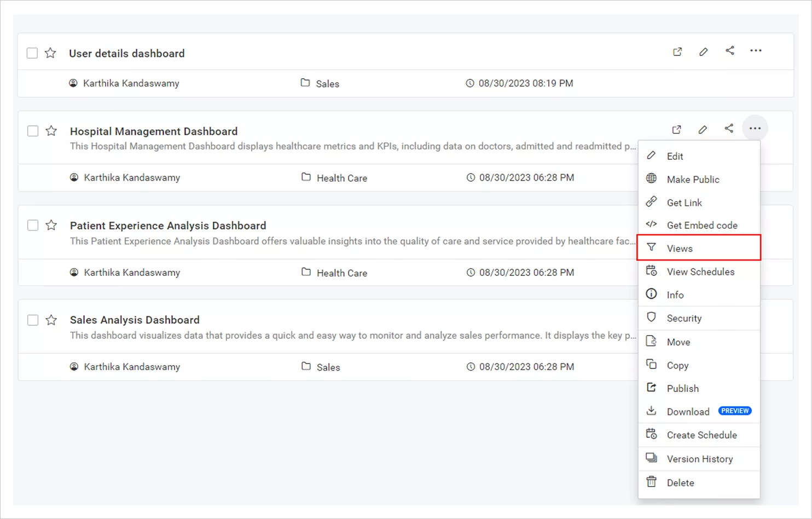This screenshot has height=519, width=812.
Task: Select Make Public in the menu
Action: click(x=699, y=179)
